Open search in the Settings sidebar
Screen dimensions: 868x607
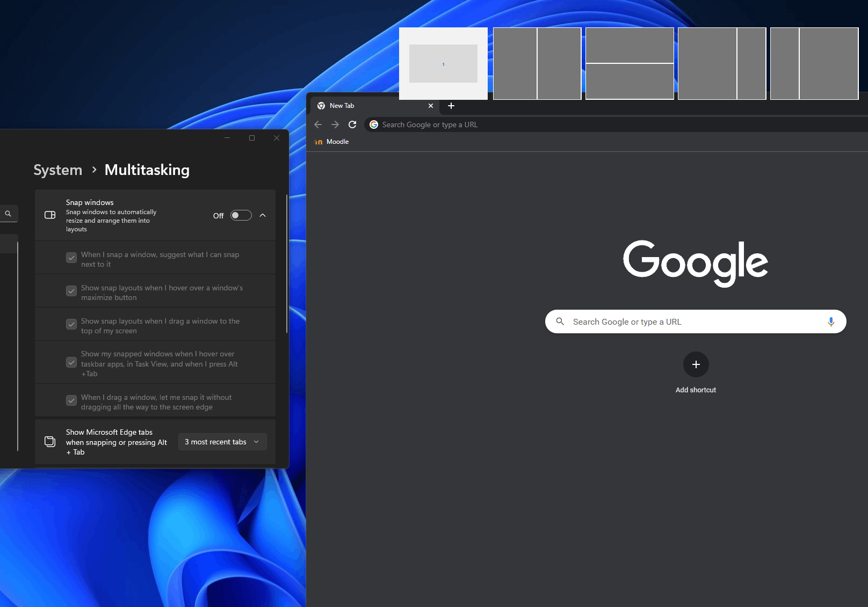[x=8, y=213]
